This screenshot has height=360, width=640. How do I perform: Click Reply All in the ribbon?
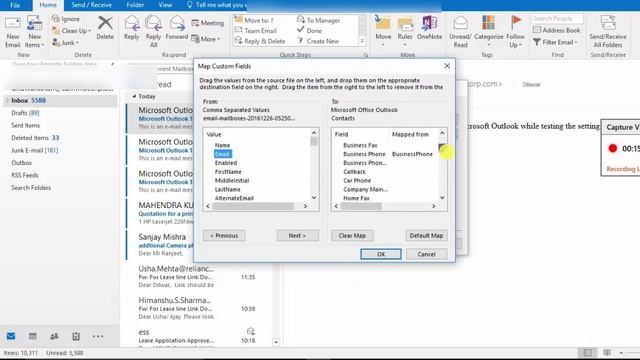[153, 32]
